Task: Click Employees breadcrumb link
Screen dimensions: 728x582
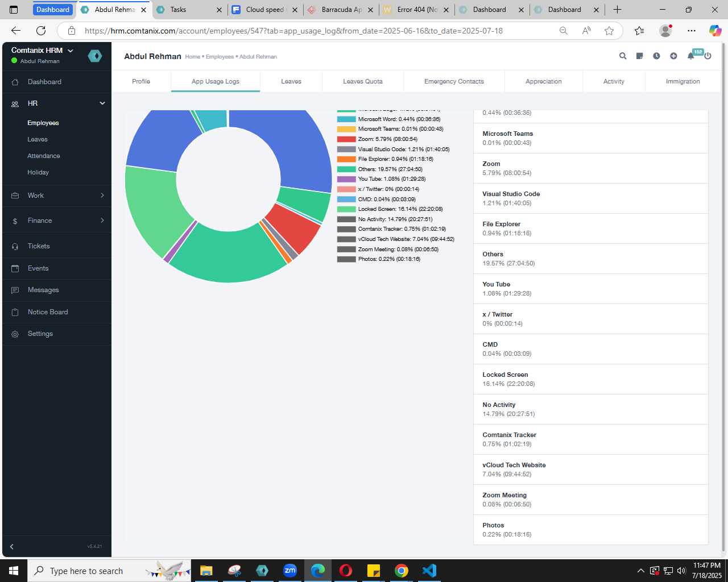Action: coord(220,57)
